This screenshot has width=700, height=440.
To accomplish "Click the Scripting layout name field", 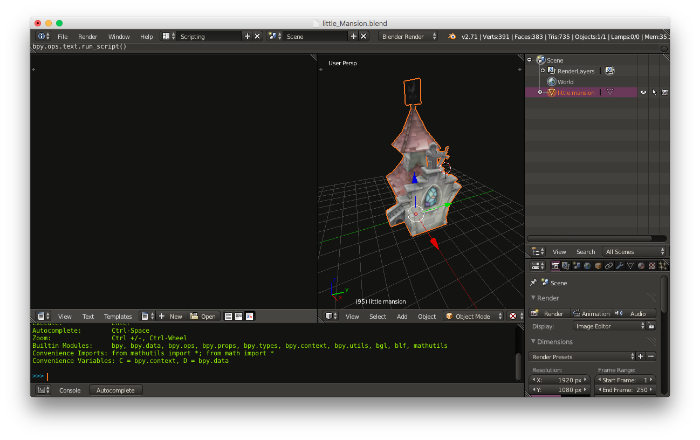I will click(x=209, y=37).
